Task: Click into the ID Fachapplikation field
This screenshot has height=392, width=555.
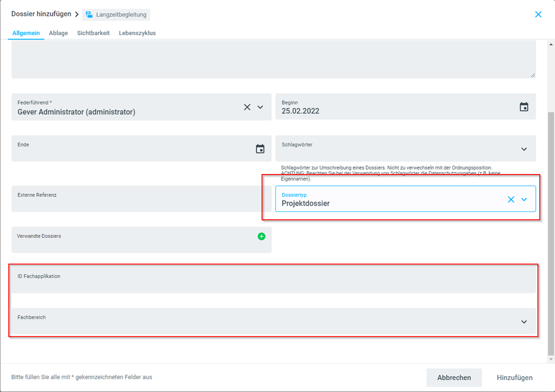Action: 274,283
